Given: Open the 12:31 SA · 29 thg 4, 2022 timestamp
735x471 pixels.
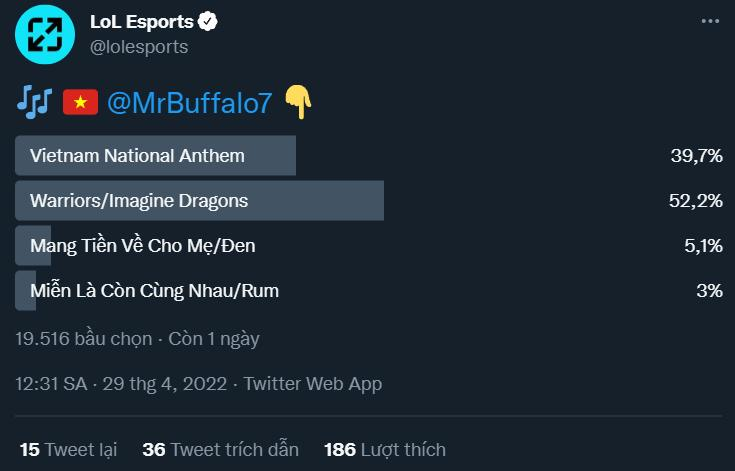Looking at the screenshot, I should click(x=121, y=384).
